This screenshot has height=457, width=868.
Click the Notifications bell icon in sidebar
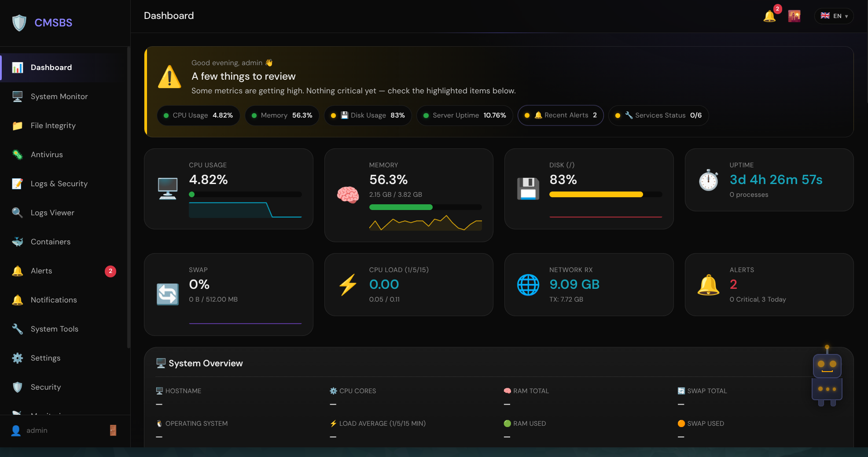[18, 300]
